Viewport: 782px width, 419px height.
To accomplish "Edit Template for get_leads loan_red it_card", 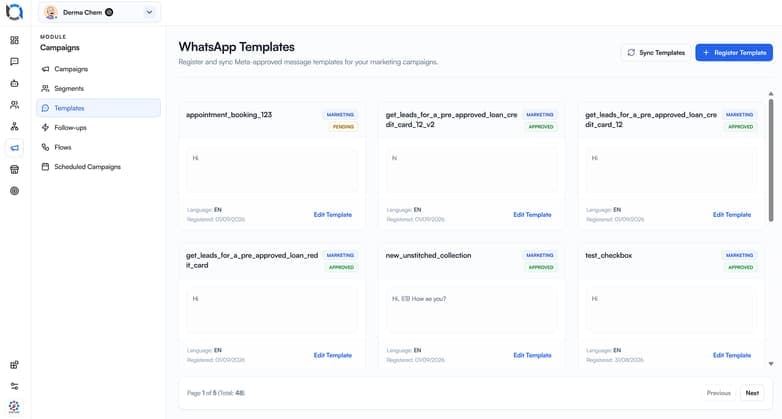I will [333, 355].
